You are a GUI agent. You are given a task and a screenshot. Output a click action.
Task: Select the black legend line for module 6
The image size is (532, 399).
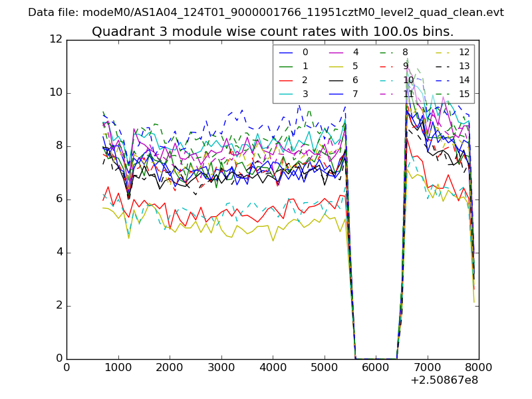tap(336, 80)
